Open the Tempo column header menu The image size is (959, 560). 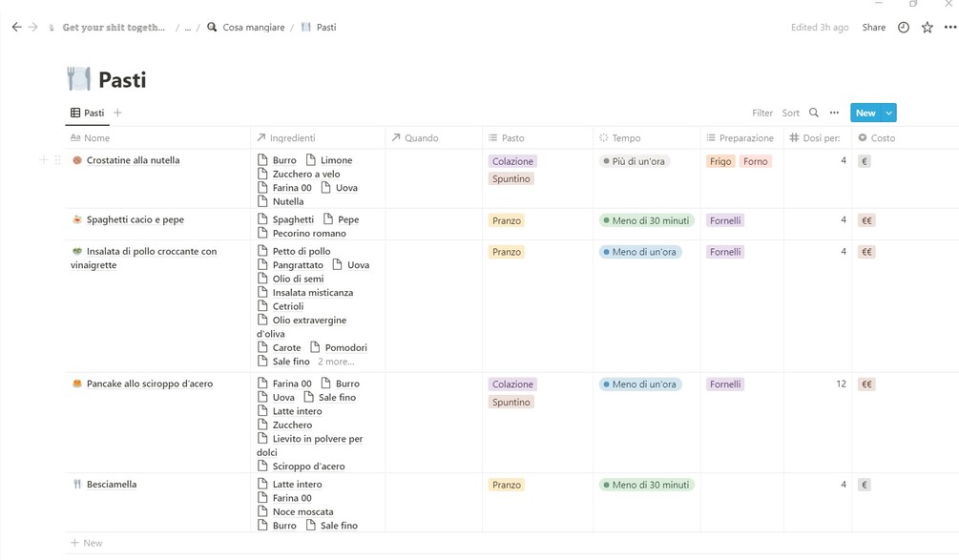(x=646, y=138)
